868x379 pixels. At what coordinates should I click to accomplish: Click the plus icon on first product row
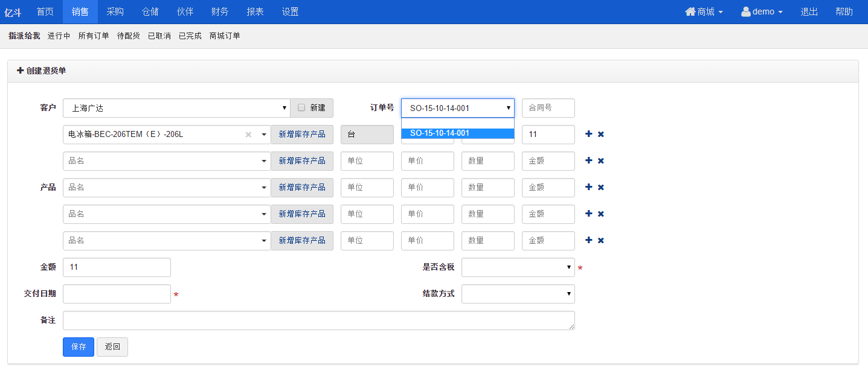point(588,134)
